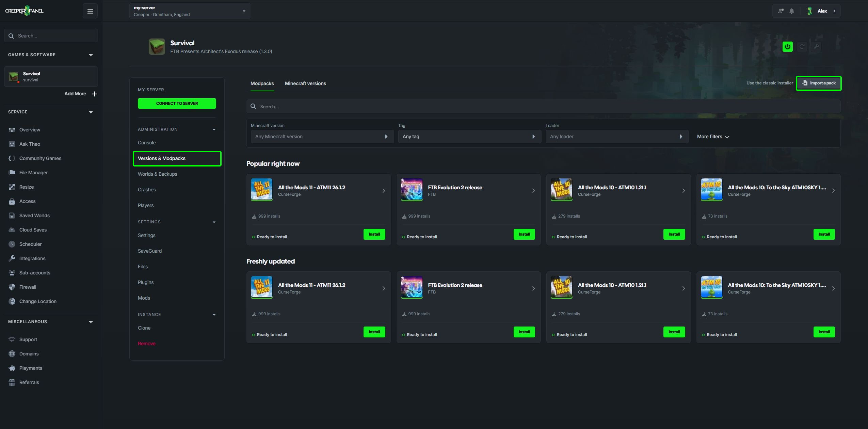
Task: Collapse the Games & Software section
Action: (91, 55)
